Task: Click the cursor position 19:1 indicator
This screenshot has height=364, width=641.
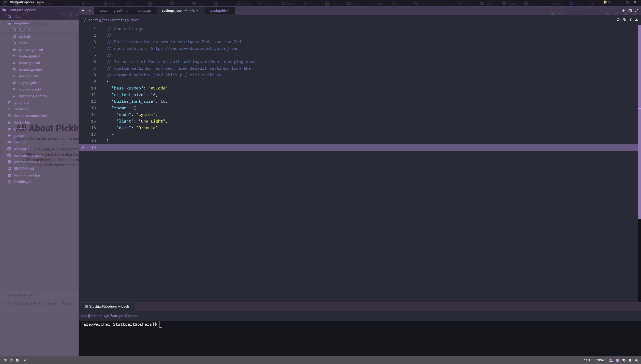Action: pos(587,360)
